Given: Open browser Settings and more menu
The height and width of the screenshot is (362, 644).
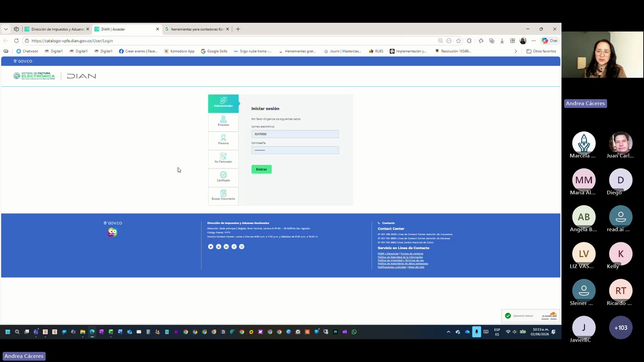Looking at the screenshot, I should point(534,41).
